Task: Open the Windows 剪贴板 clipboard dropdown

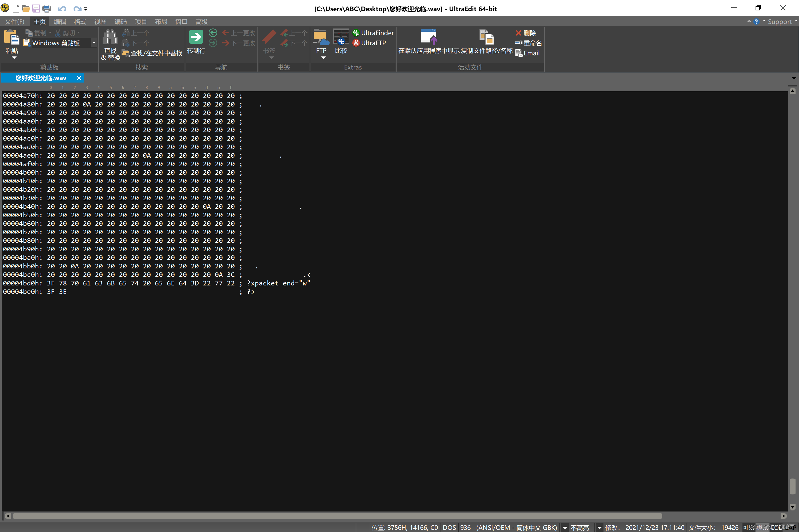Action: pos(94,43)
